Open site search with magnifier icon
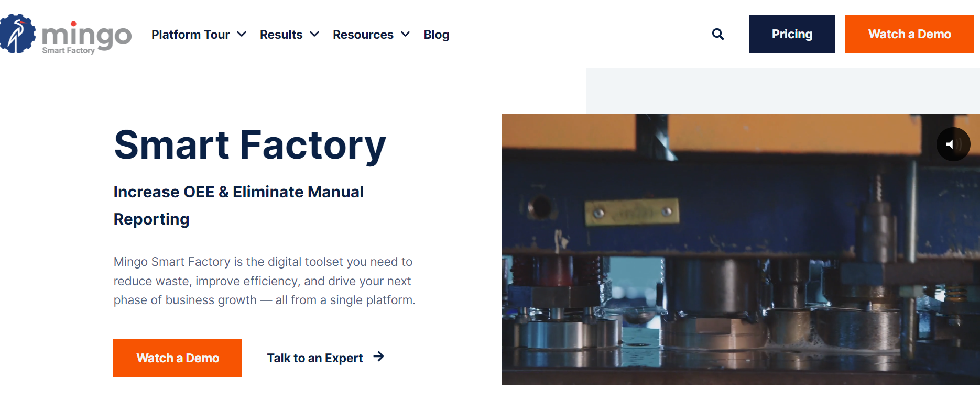Image resolution: width=980 pixels, height=402 pixels. tap(718, 35)
